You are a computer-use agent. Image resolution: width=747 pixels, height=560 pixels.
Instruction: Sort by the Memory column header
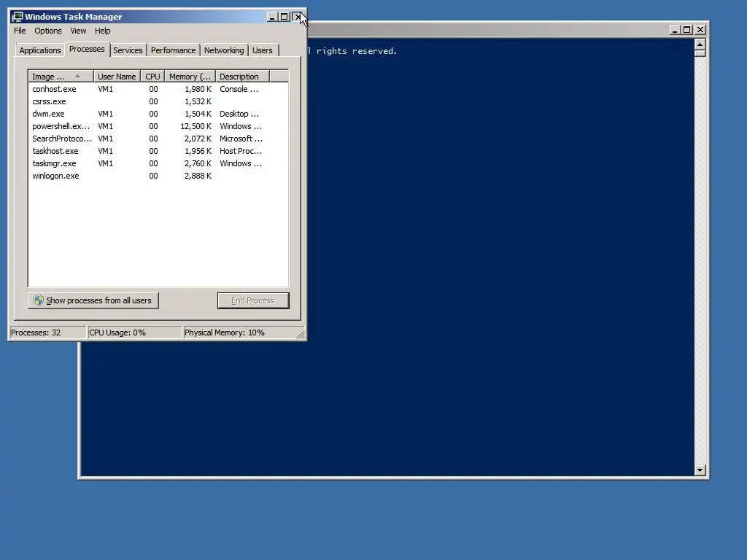(x=190, y=77)
